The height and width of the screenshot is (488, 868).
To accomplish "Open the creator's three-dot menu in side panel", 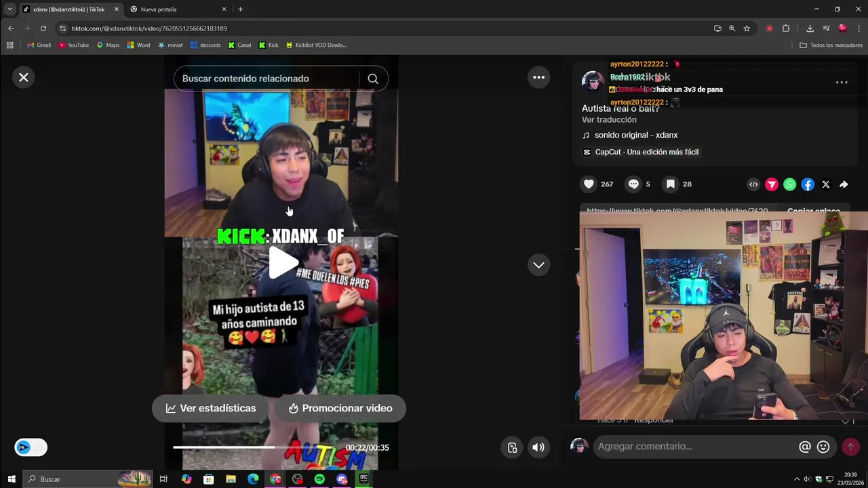I will (x=842, y=82).
